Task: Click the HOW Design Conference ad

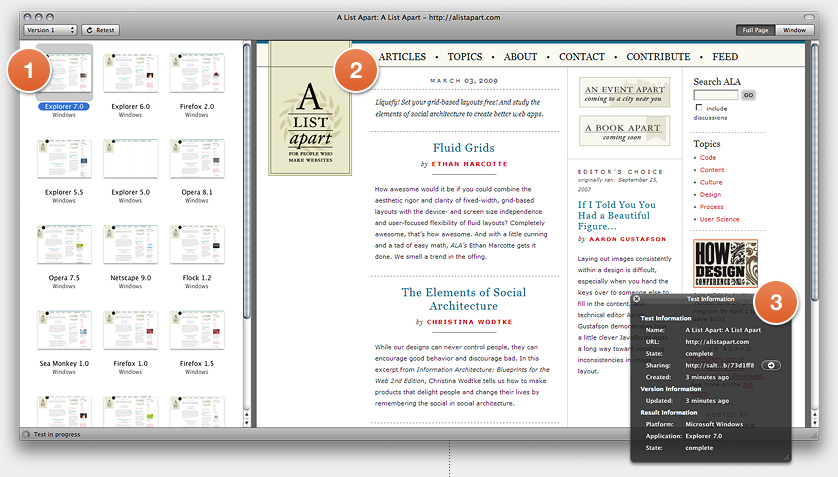Action: tap(725, 263)
